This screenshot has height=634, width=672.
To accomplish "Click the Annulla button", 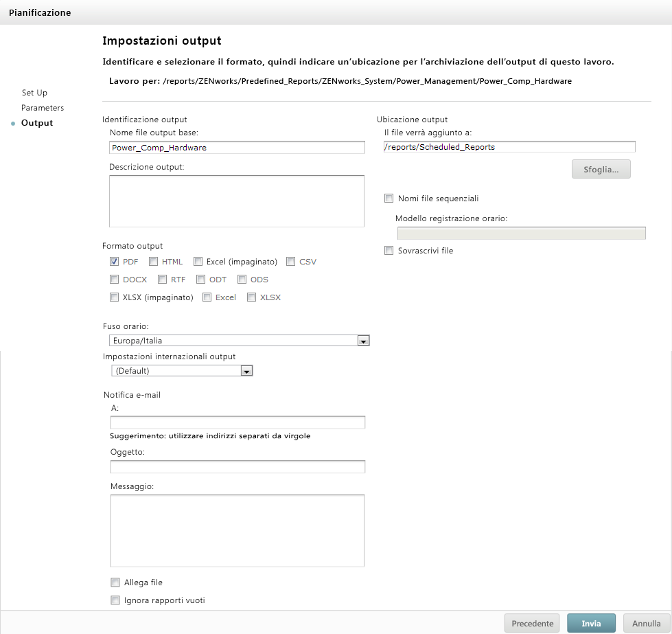I will click(x=646, y=624).
